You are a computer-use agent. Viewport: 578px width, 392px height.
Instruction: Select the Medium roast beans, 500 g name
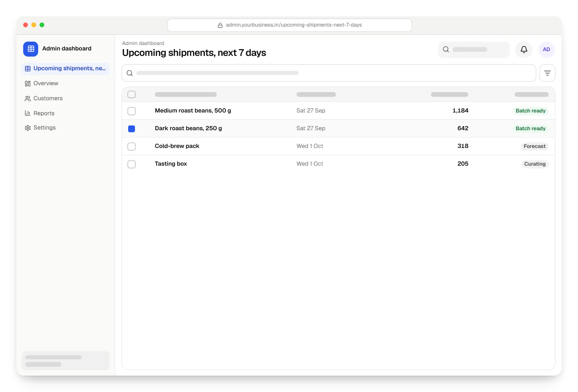(x=193, y=110)
